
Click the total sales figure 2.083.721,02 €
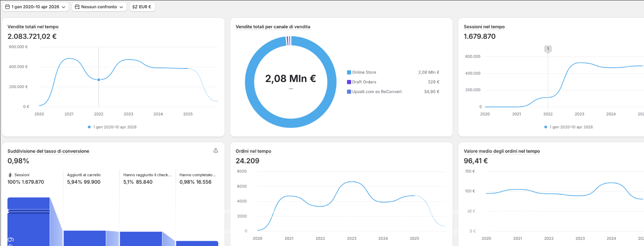pos(32,36)
